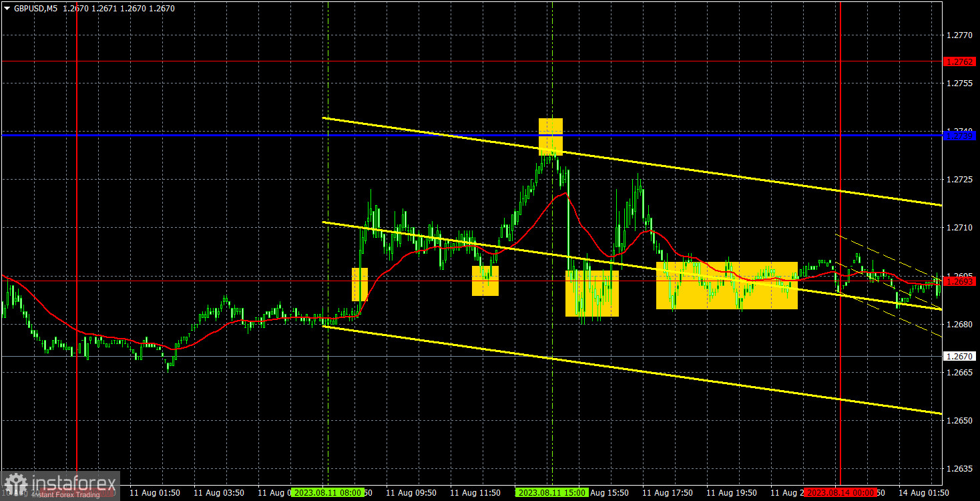This screenshot has width=980, height=501.
Task: Select the 1.2670 current price label
Action: [x=961, y=357]
